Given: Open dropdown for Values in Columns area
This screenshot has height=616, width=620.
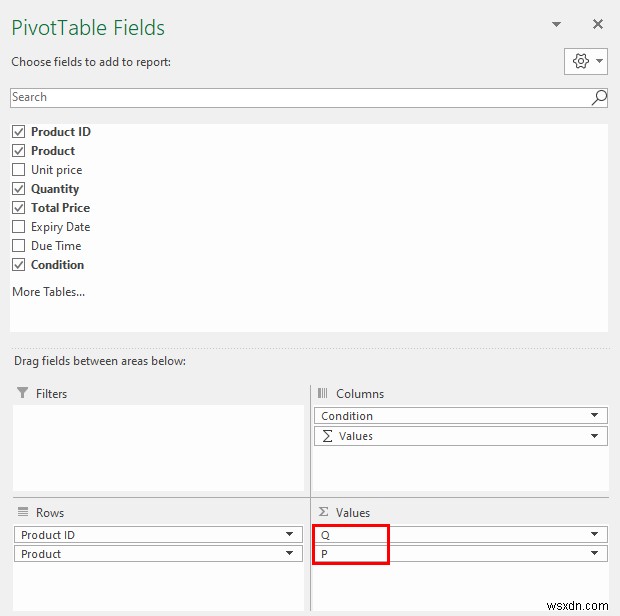Looking at the screenshot, I should click(x=594, y=436).
